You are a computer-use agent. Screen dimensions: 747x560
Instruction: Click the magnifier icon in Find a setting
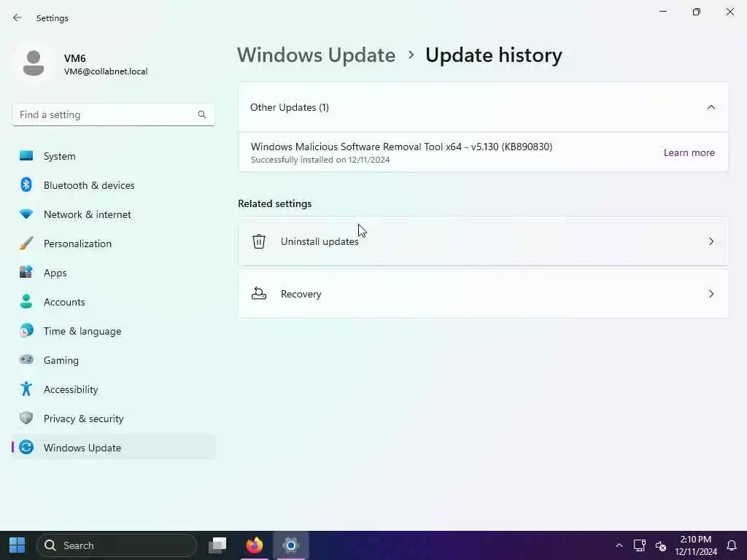pos(202,114)
